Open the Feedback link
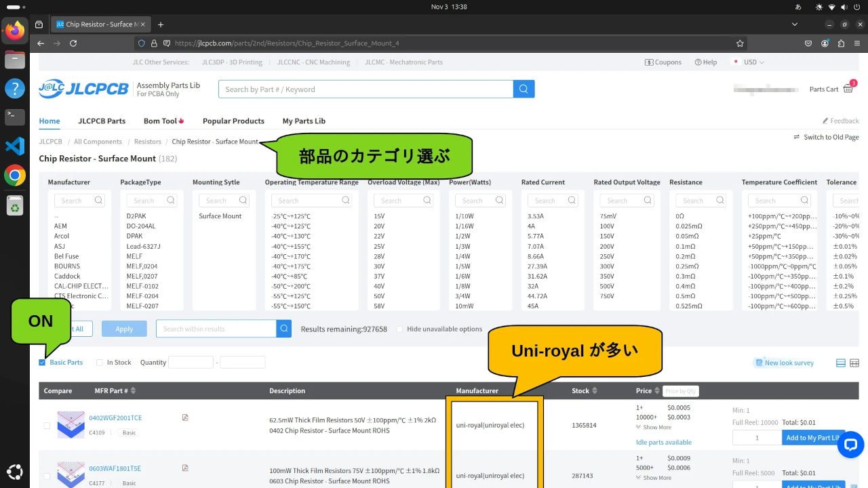Screen dimensions: 868x488 click(840, 121)
